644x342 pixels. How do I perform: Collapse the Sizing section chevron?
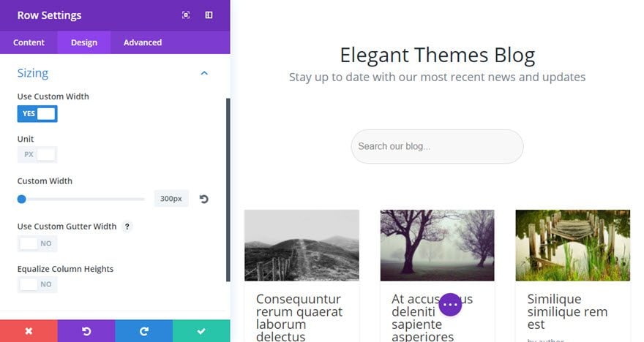pos(204,73)
